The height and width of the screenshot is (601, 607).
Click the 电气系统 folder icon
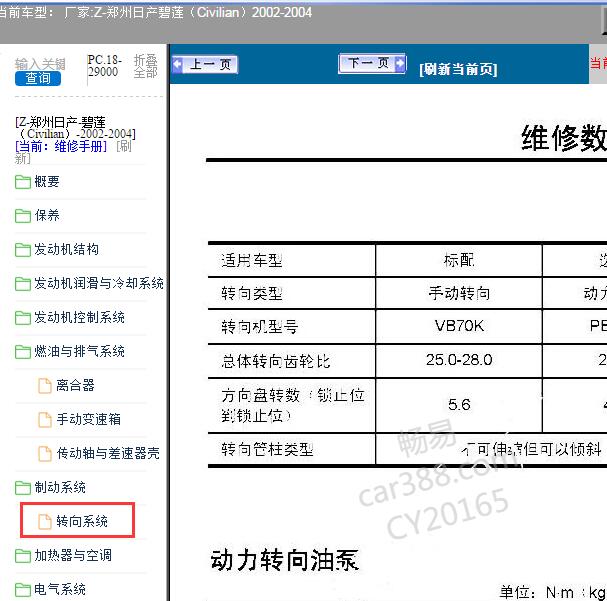tap(23, 590)
